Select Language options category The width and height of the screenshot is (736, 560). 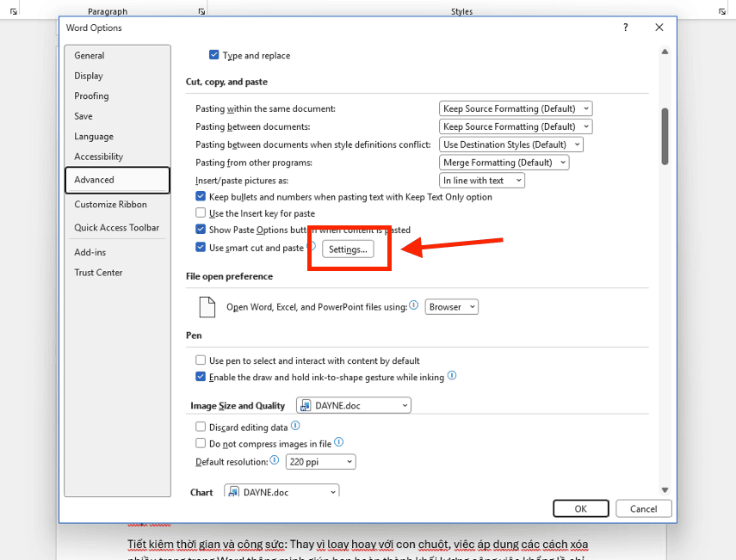(117, 137)
